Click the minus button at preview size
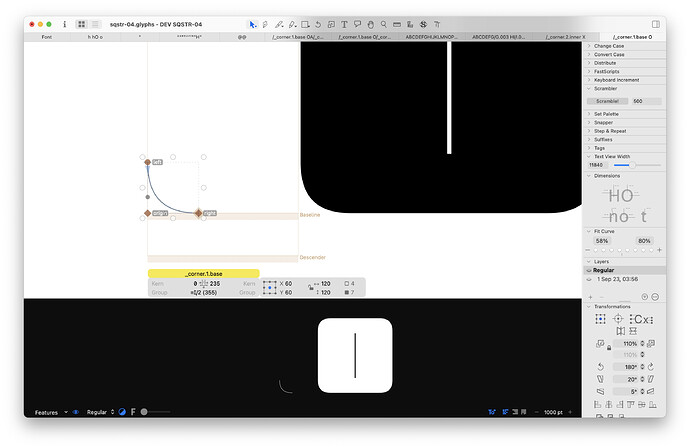This screenshot has height=448, width=690. [x=536, y=412]
